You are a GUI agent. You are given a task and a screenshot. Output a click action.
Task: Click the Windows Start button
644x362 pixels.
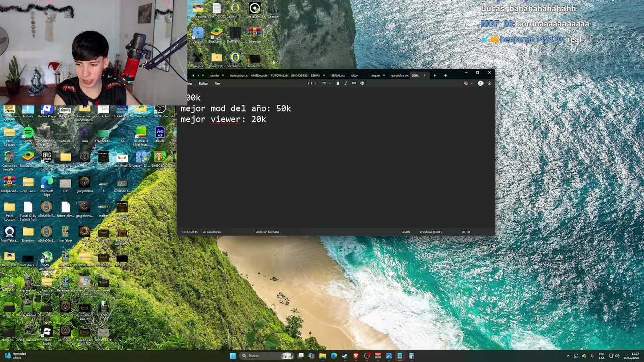point(233,356)
